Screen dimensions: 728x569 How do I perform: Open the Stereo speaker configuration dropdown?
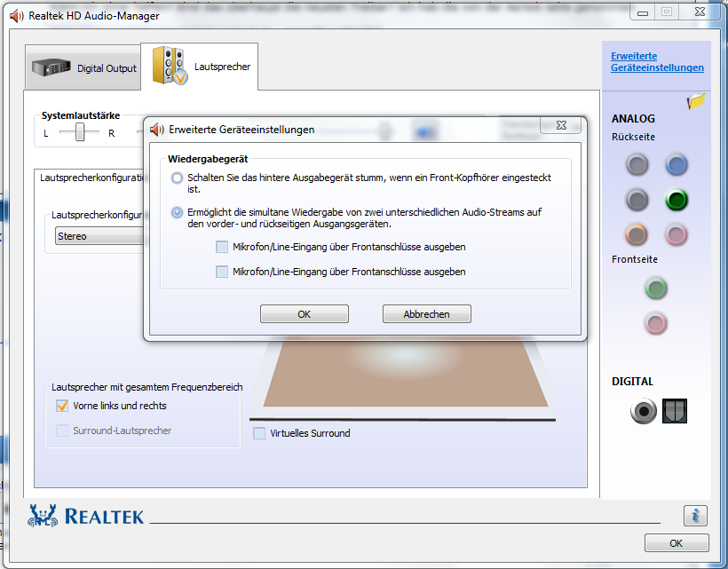point(99,236)
